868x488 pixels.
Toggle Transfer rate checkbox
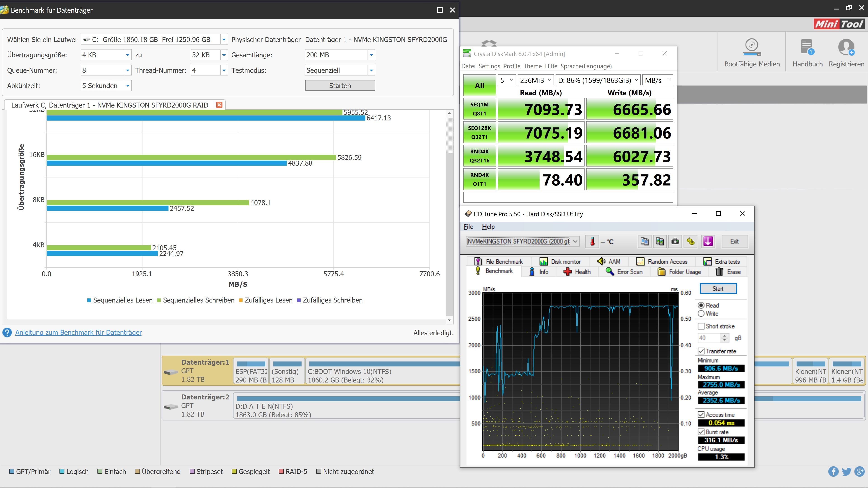point(701,351)
